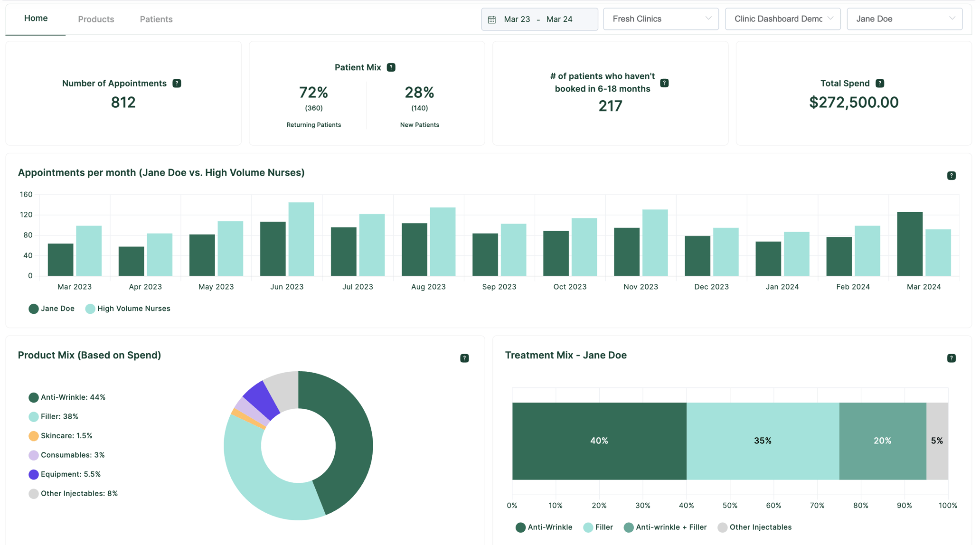The image size is (980, 545).
Task: Open the Fresh Clinics dropdown
Action: 660,19
